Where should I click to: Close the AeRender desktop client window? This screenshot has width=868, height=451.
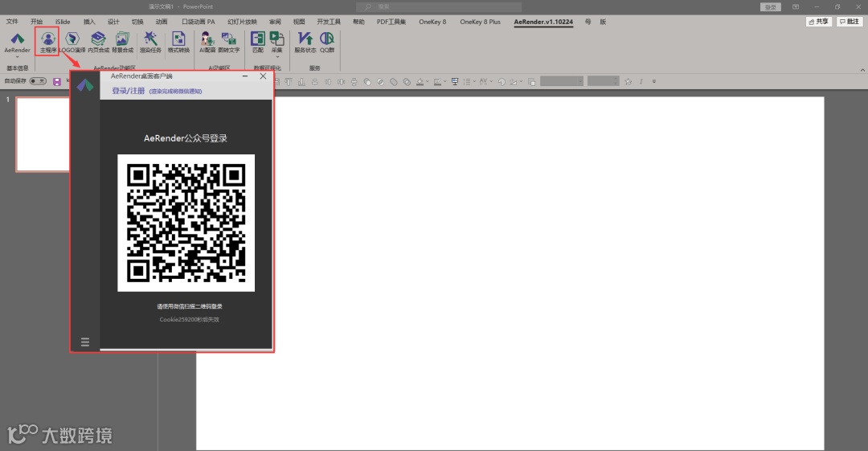(x=263, y=76)
